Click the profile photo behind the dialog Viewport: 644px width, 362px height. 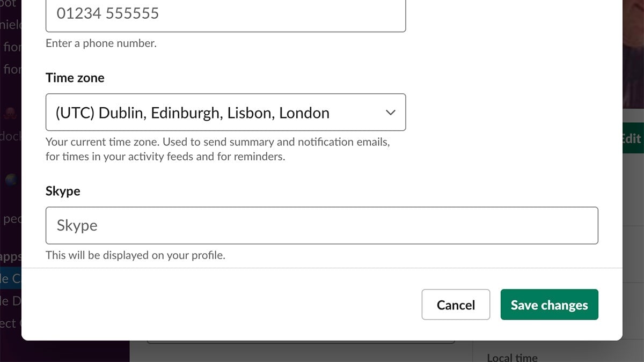coord(633,54)
